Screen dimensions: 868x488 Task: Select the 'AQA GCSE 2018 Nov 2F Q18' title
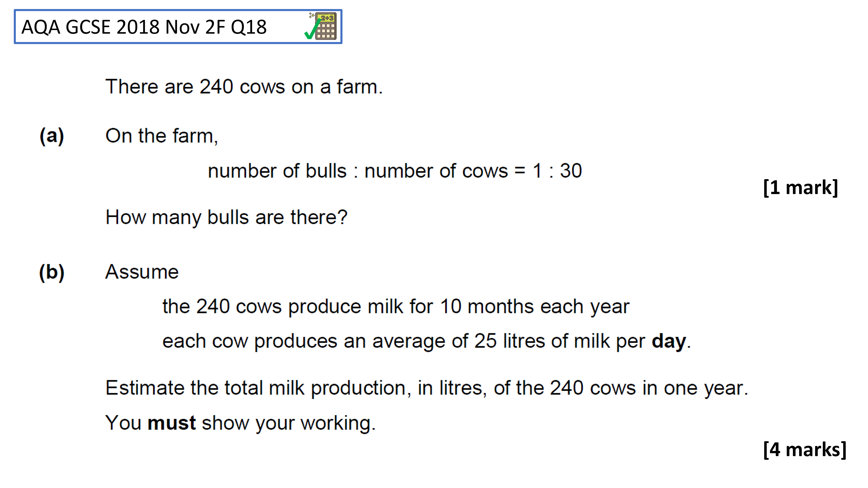click(x=144, y=27)
